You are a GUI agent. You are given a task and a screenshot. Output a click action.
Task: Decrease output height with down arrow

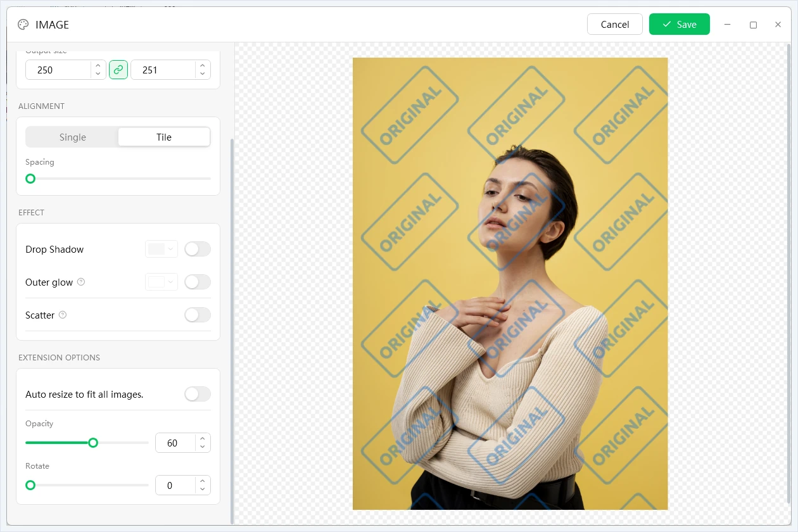coord(203,74)
